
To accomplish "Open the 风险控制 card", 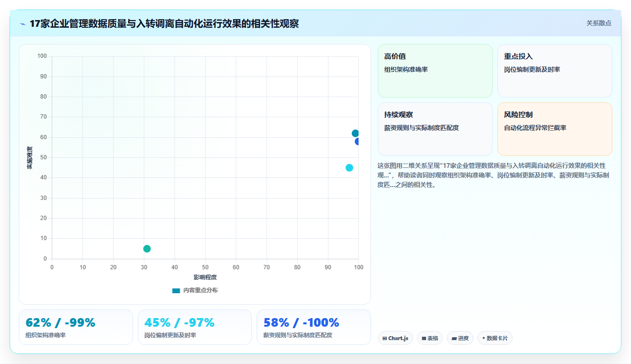I will click(x=555, y=129).
